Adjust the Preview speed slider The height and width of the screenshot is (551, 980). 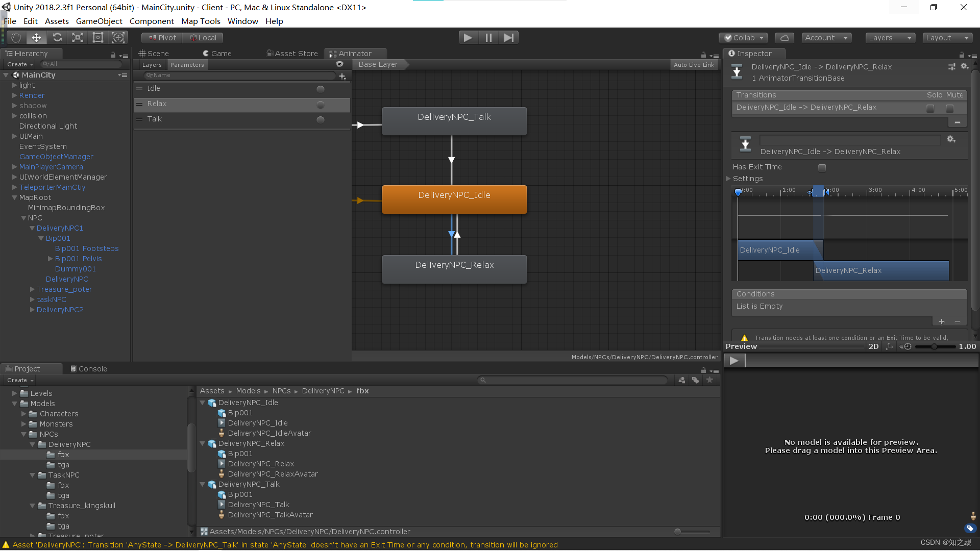click(934, 347)
